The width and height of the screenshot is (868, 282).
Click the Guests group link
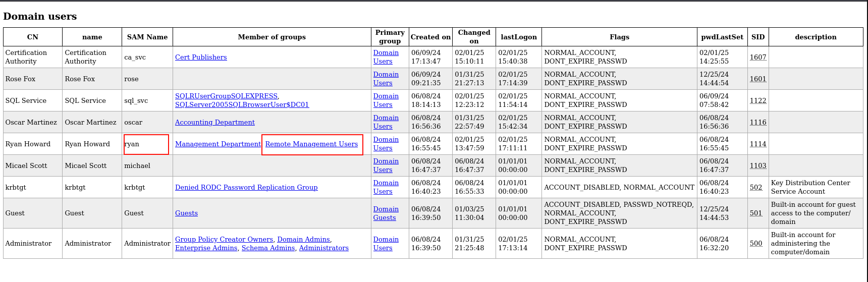coord(186,213)
